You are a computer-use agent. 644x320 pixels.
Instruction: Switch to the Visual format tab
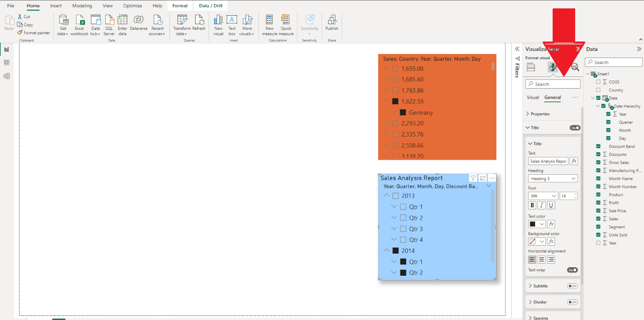(x=533, y=97)
